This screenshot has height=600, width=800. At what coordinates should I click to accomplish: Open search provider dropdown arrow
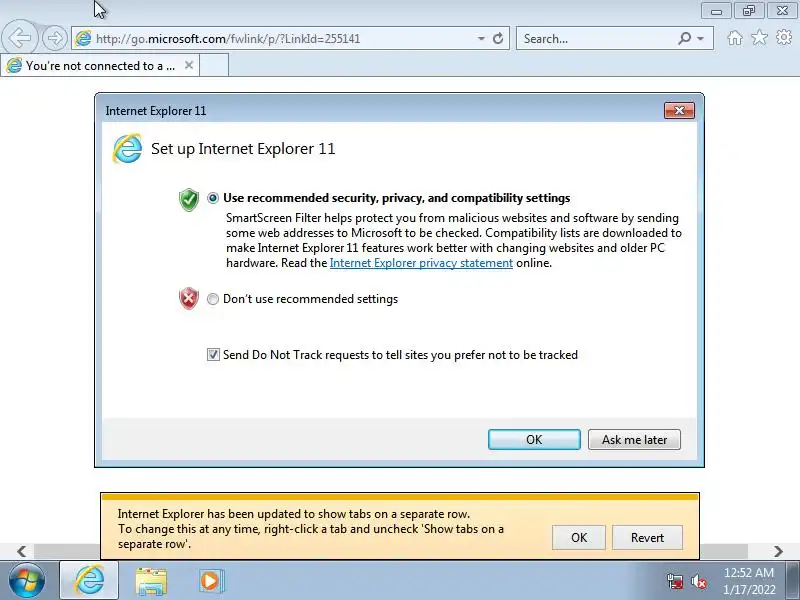click(x=701, y=39)
